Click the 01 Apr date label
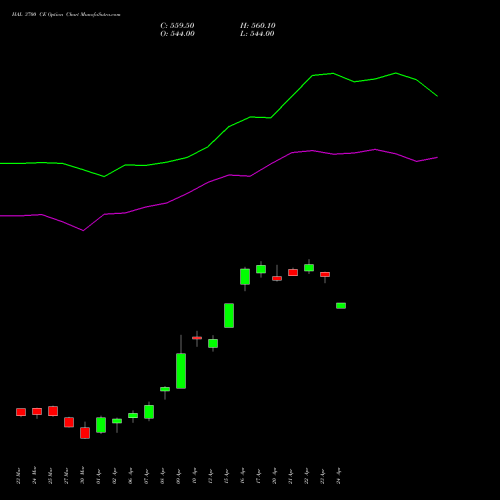Viewport: 500px width, 500px height. pos(99,476)
